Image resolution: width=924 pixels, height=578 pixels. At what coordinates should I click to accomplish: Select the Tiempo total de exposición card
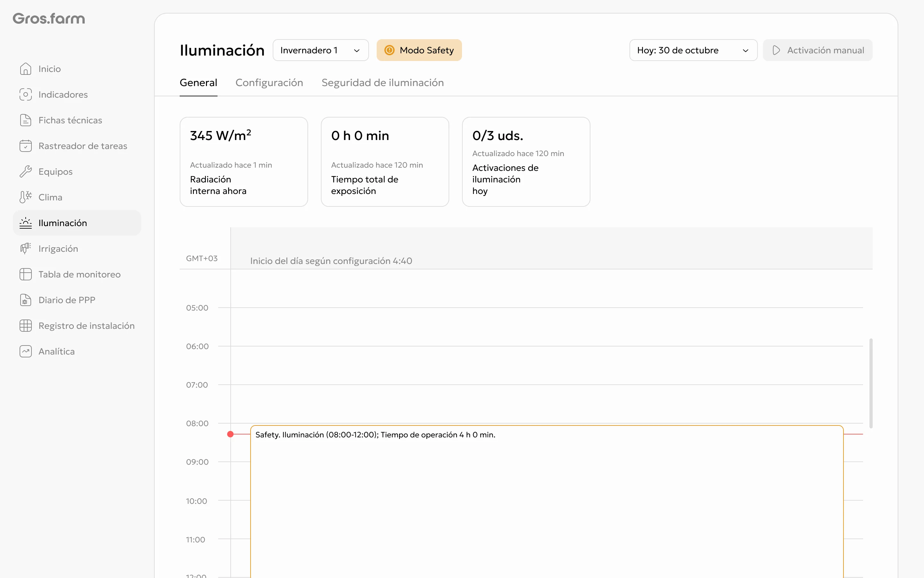(x=385, y=162)
